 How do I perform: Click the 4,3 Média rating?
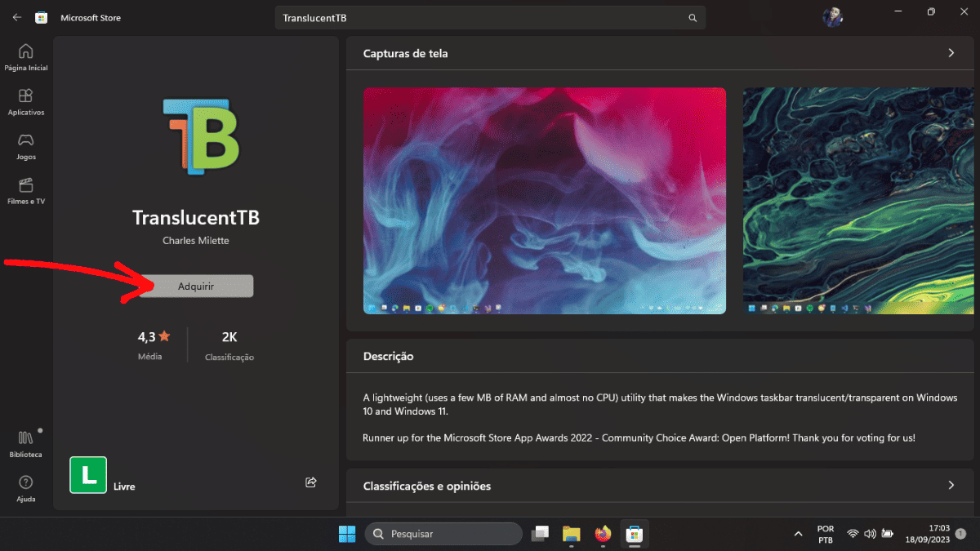pyautogui.click(x=153, y=344)
